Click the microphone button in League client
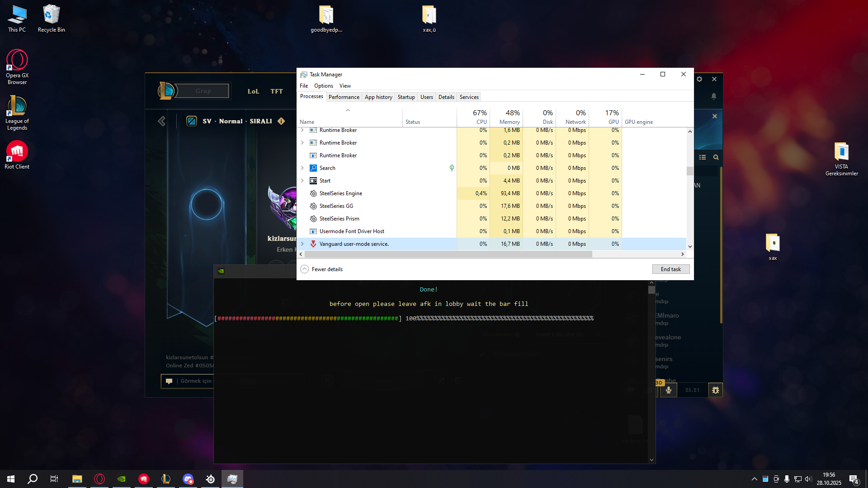 pos(669,390)
